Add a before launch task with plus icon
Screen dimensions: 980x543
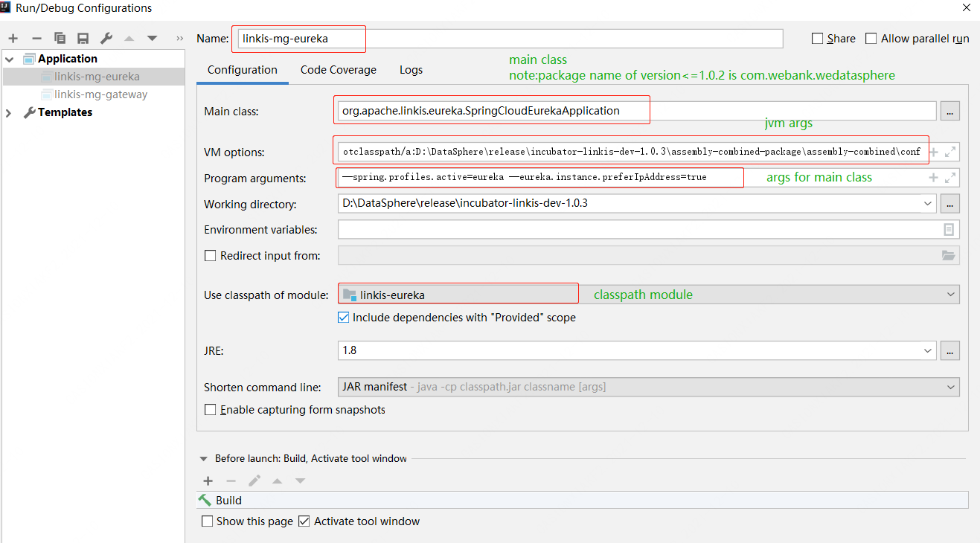click(208, 481)
